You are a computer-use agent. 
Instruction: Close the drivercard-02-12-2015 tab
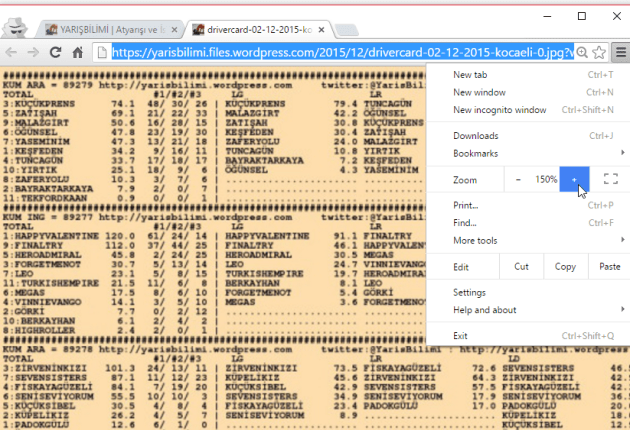click(321, 30)
